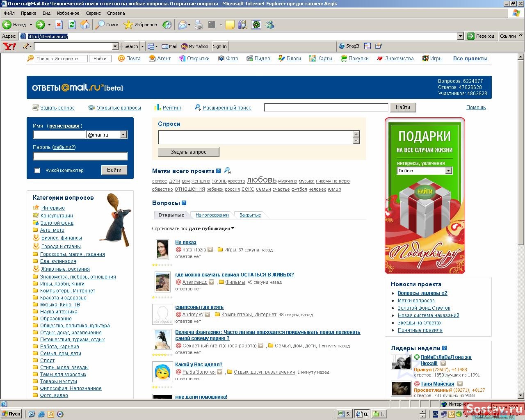
Task: Click the Игры games icon
Action: pyautogui.click(x=425, y=59)
